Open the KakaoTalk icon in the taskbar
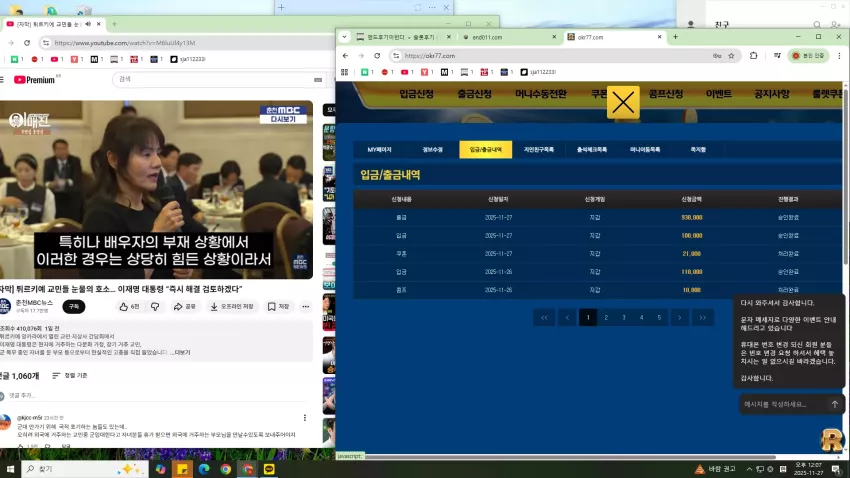The image size is (850, 478). [x=269, y=469]
